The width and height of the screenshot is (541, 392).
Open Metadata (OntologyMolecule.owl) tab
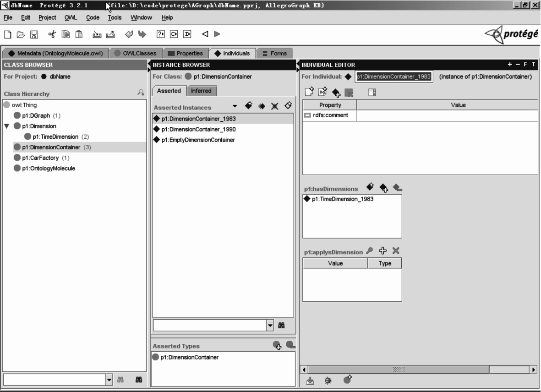pyautogui.click(x=55, y=54)
